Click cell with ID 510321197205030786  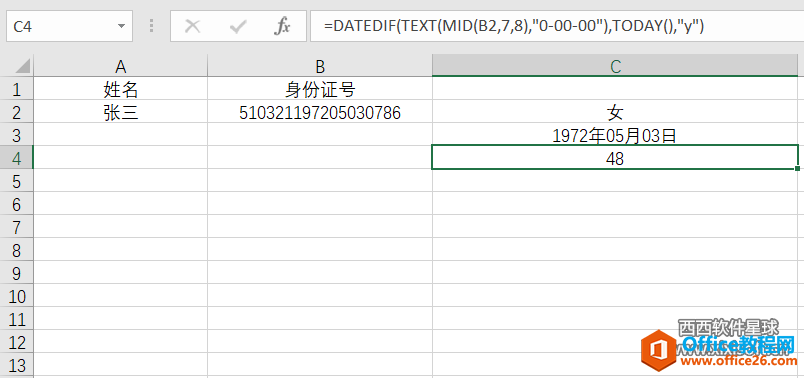(320, 112)
